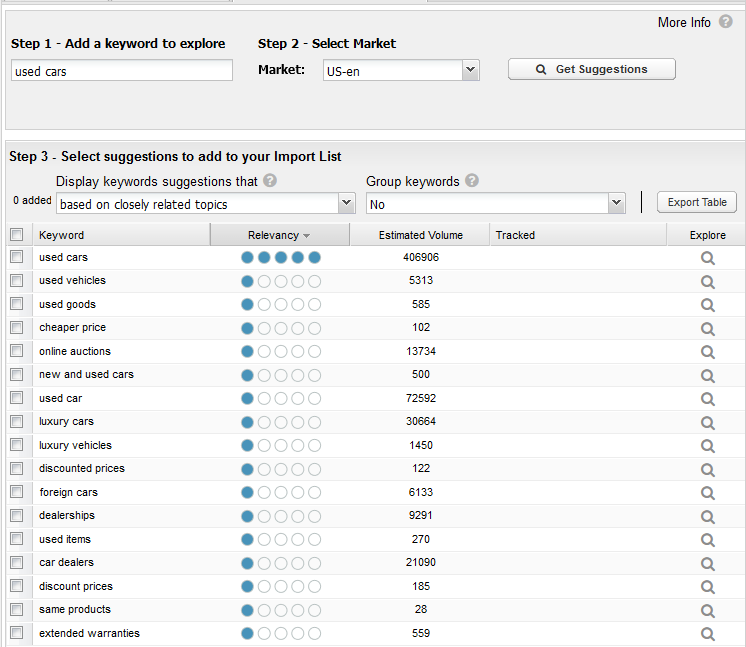Check the 'extended warranties' checkbox
The height and width of the screenshot is (647, 746).
(17, 633)
